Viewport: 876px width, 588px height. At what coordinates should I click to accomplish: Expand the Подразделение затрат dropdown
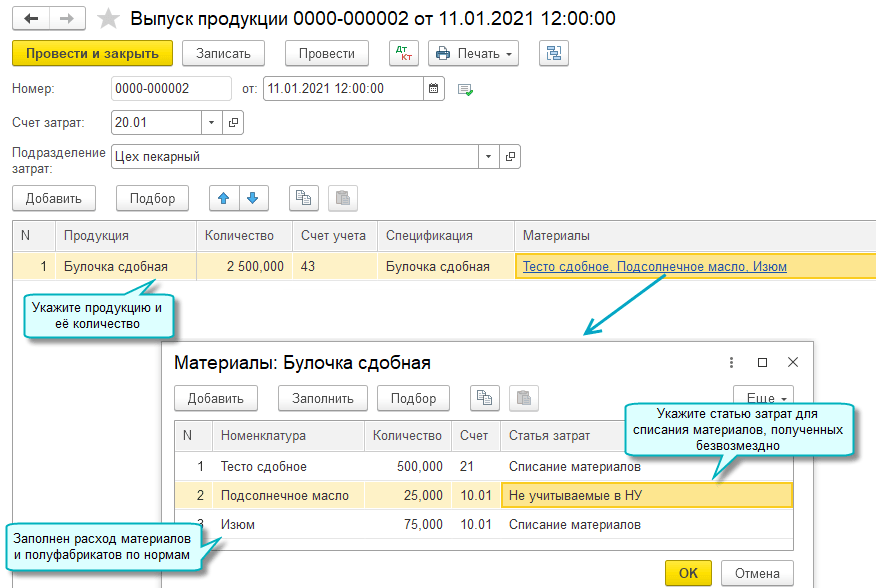488,157
